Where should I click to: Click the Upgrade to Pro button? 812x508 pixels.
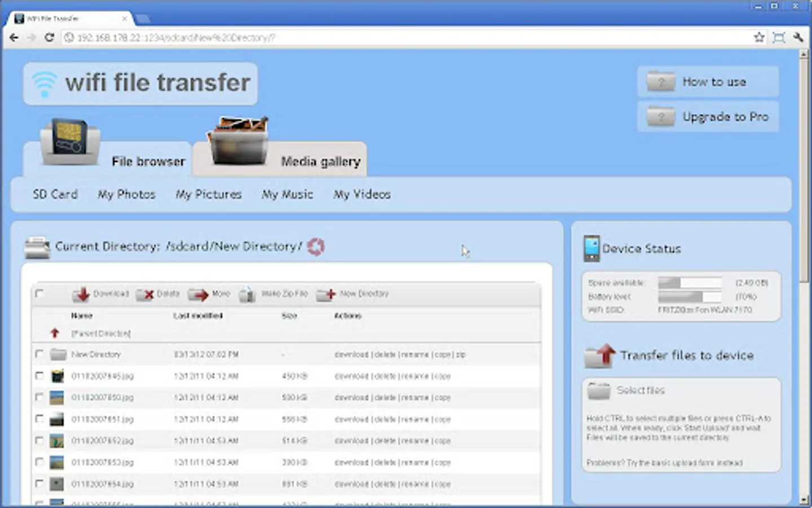click(x=708, y=117)
